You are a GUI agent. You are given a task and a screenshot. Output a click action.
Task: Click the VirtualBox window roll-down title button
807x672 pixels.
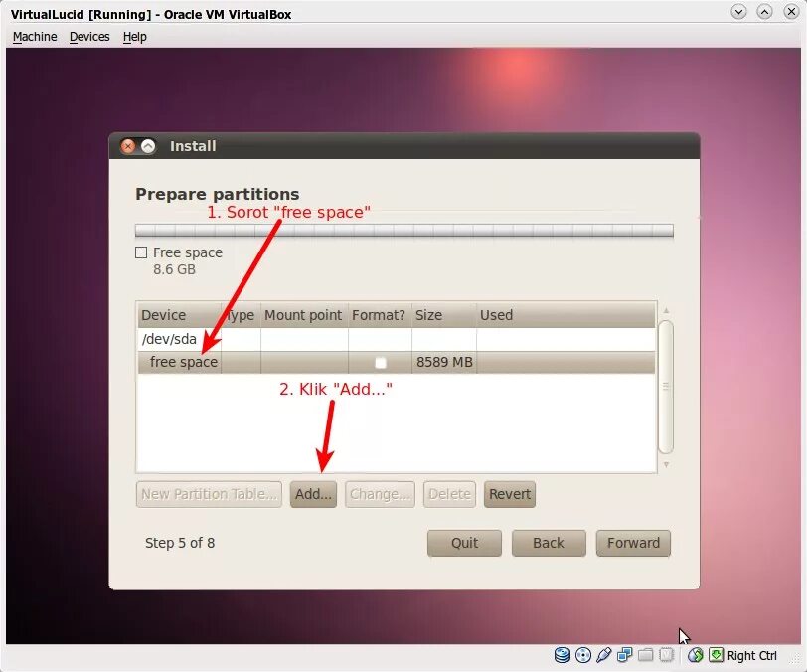coord(739,11)
